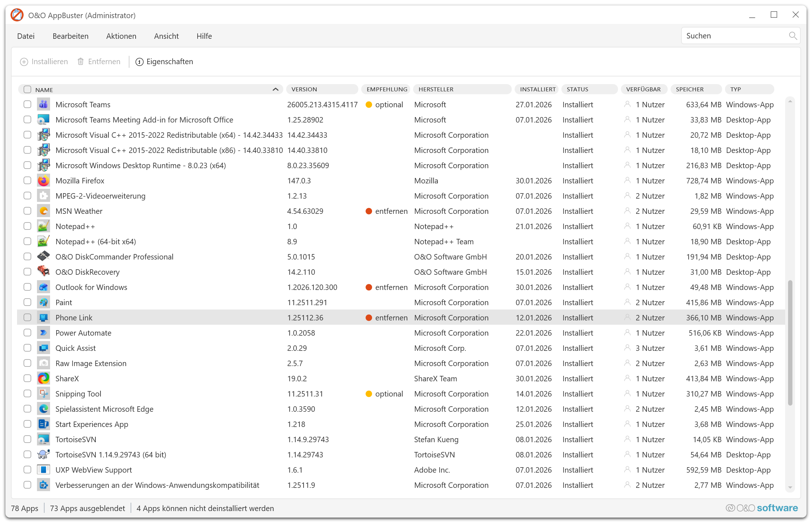
Task: Click the Eigenschaften info icon
Action: pyautogui.click(x=139, y=62)
